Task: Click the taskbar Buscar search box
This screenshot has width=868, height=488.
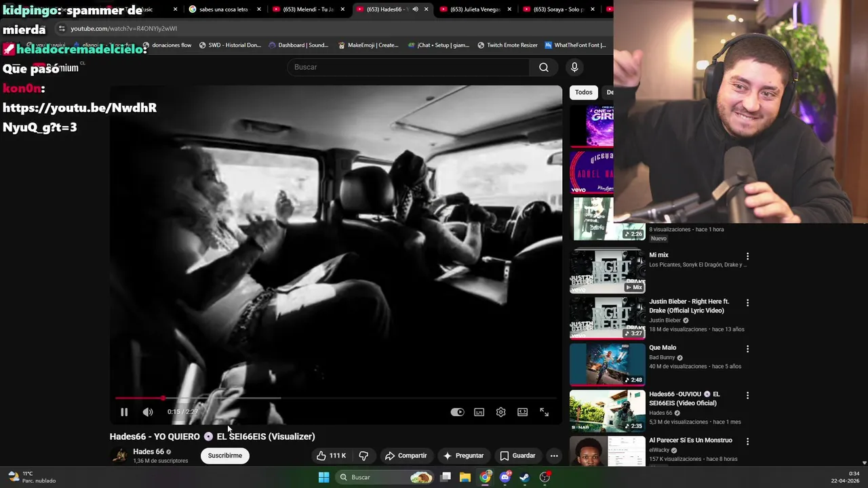Action: coord(385,477)
